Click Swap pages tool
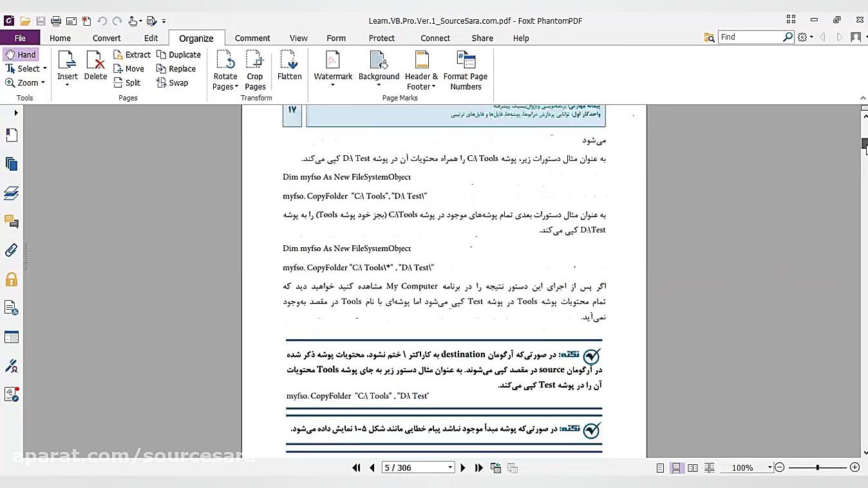Viewport: 868px width, 488px height. pyautogui.click(x=172, y=83)
